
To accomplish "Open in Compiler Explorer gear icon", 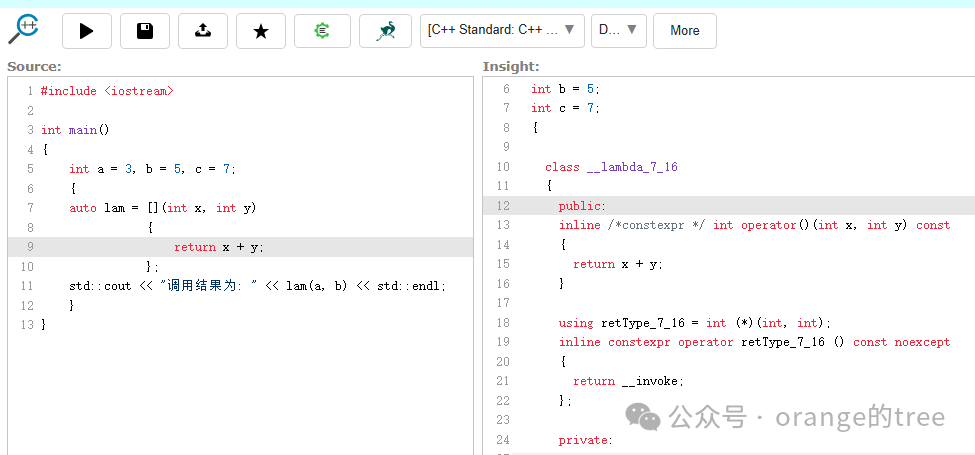I will pos(322,30).
